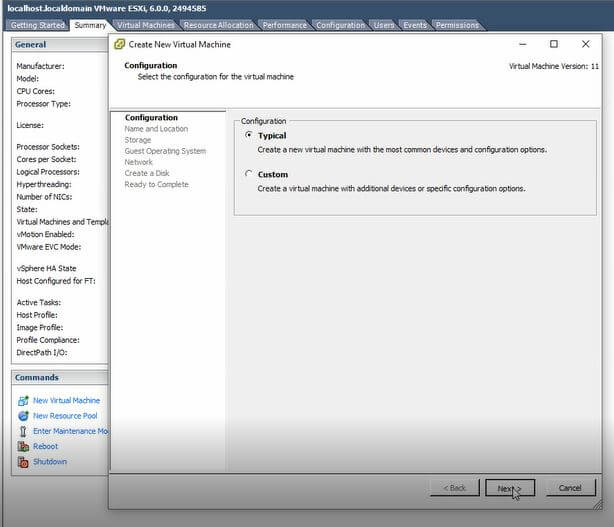
Task: Click the Reboot link
Action: tap(45, 446)
